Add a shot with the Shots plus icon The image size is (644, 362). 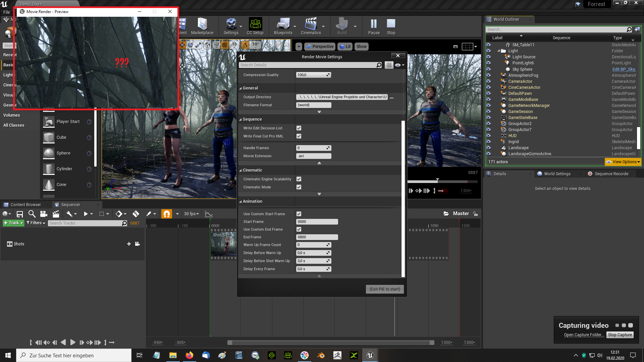point(129,244)
